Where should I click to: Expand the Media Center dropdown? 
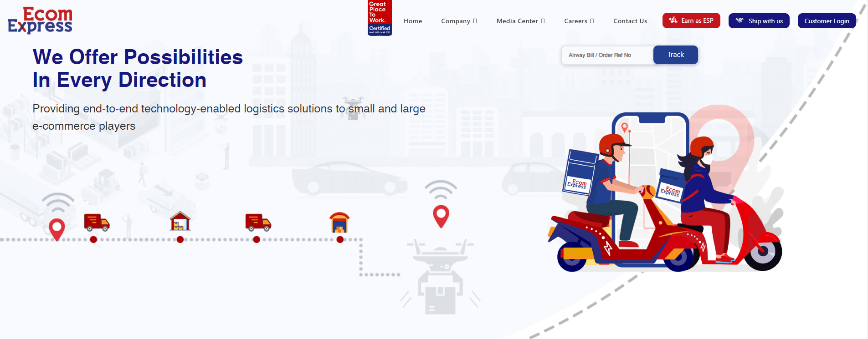pyautogui.click(x=520, y=21)
